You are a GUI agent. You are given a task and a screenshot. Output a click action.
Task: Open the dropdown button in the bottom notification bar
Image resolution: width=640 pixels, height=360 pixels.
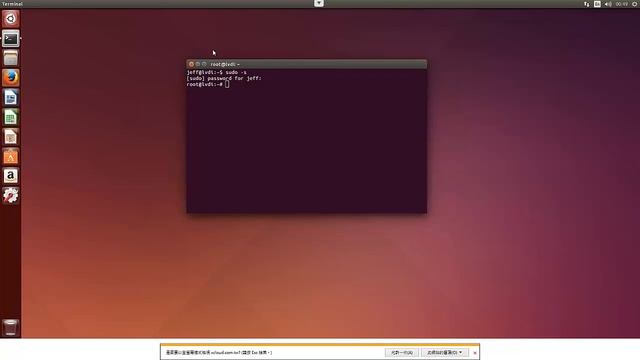pyautogui.click(x=444, y=352)
